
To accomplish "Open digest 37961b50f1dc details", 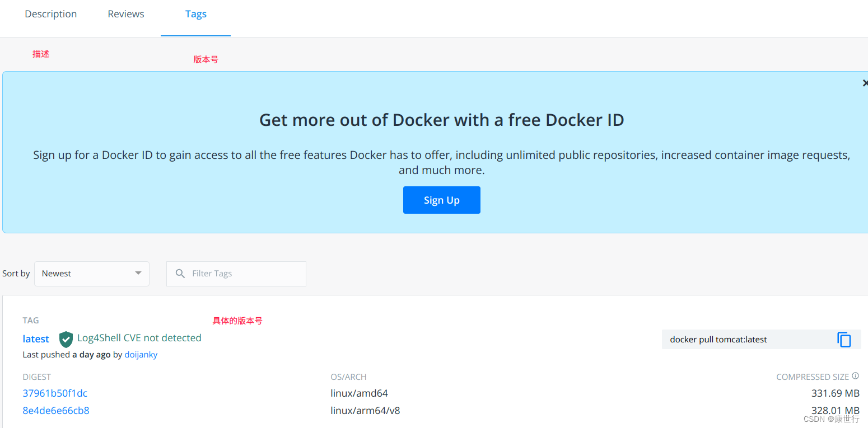I will [x=55, y=393].
